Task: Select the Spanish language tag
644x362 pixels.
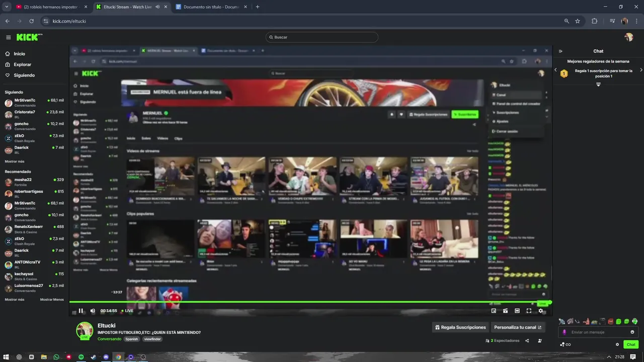Action: coord(132,339)
